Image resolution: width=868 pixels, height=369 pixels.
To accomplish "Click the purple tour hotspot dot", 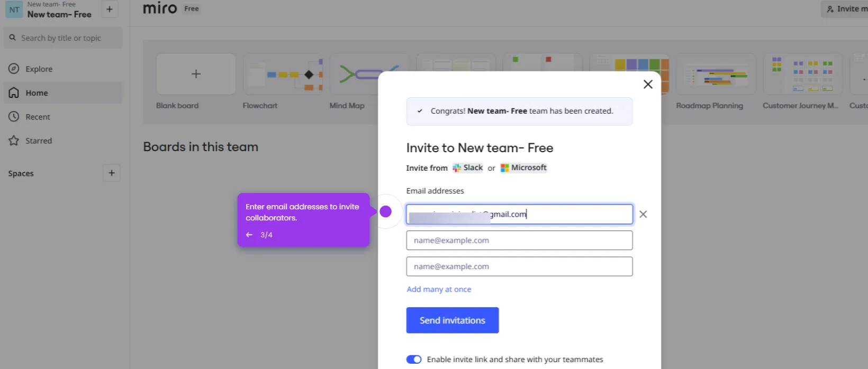I will pos(386,211).
